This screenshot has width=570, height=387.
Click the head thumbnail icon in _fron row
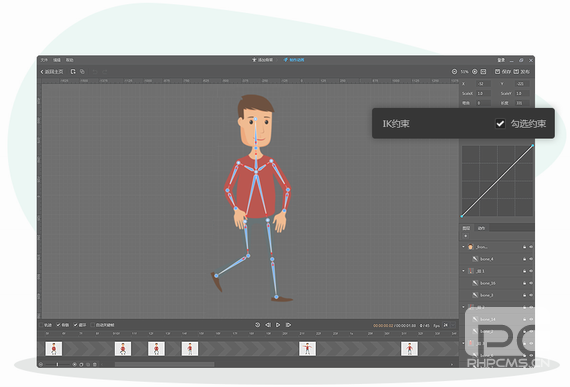[x=471, y=247]
